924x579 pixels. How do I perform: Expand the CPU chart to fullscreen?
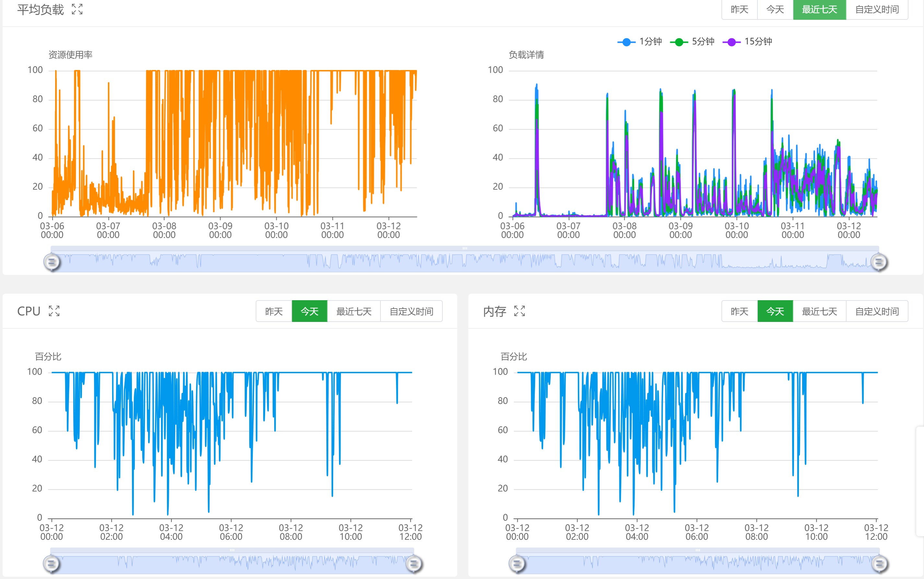point(54,311)
